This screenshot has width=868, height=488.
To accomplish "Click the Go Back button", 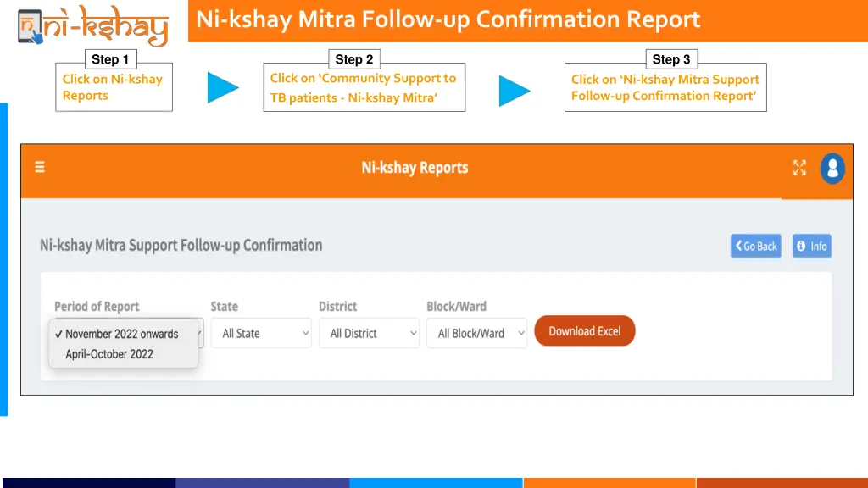I will (x=755, y=246).
